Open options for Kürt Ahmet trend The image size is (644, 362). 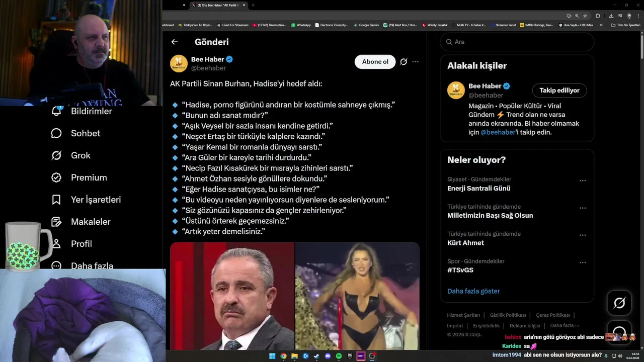(x=583, y=235)
